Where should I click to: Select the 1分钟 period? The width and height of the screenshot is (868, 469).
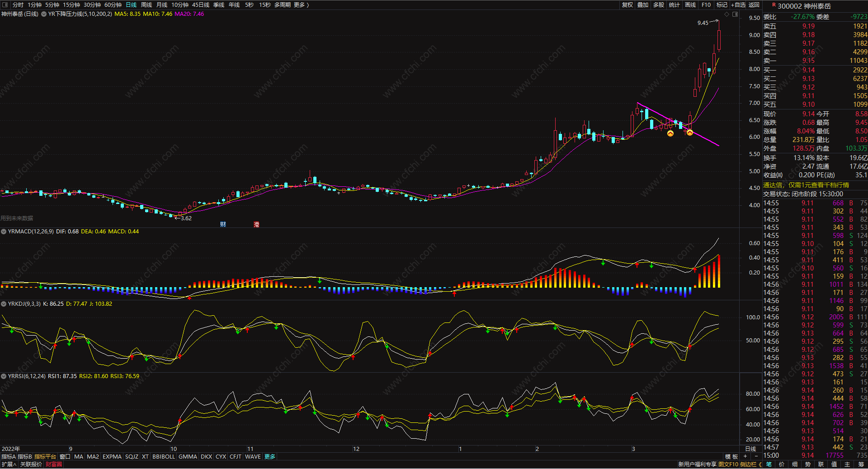click(34, 5)
